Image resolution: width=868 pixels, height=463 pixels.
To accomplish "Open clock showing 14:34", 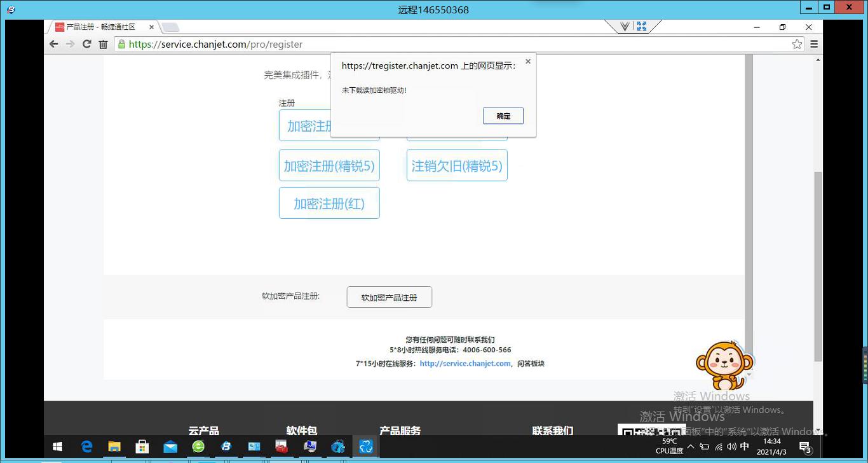I will point(771,446).
